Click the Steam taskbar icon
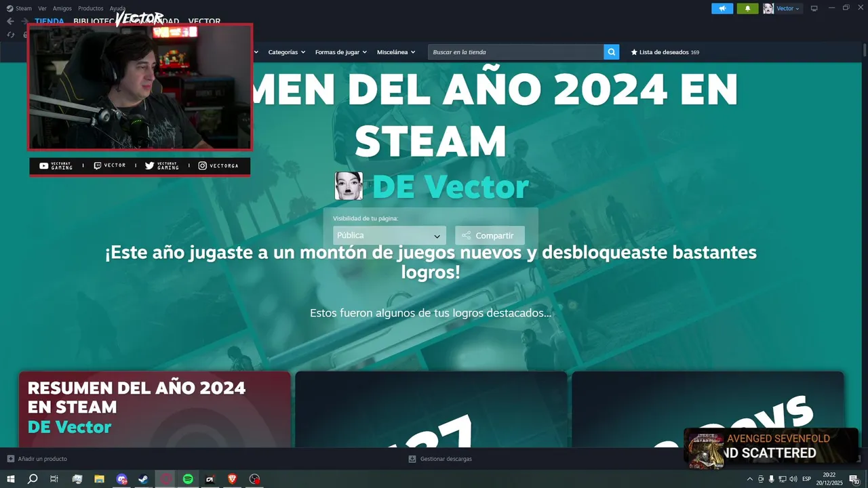This screenshot has height=488, width=868. click(143, 479)
